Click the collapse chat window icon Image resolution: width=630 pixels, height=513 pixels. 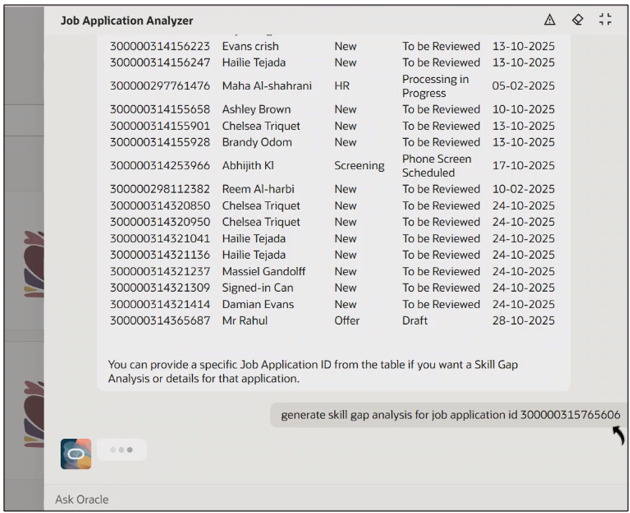[x=605, y=20]
